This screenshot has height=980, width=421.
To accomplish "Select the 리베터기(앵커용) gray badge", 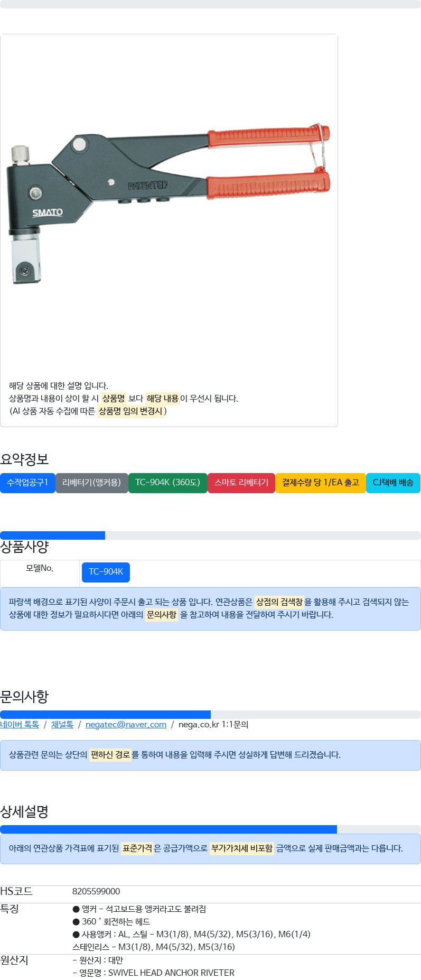I will (91, 483).
